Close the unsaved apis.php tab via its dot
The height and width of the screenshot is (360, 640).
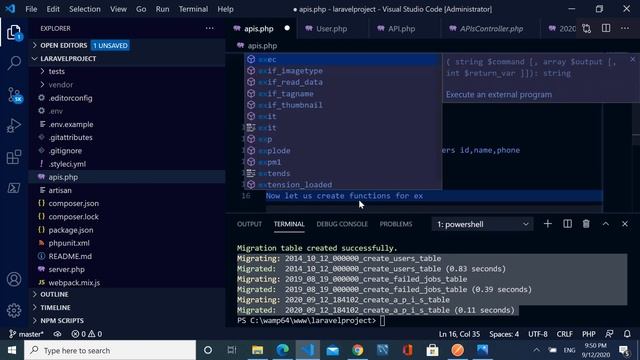tap(287, 28)
